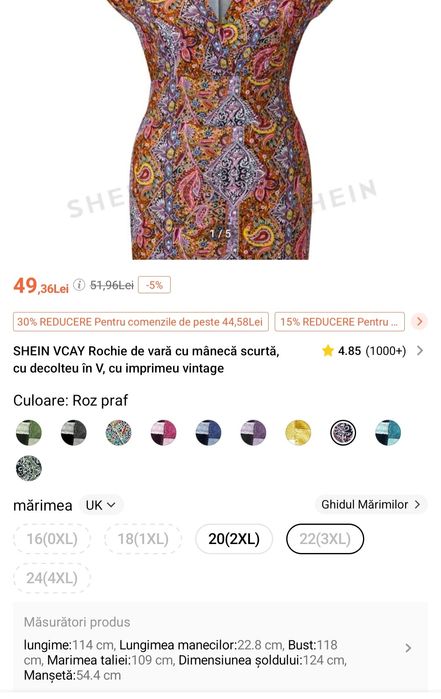The width and height of the screenshot is (441, 699).
Task: Tap the 30% REDUCERE coupon banner
Action: (140, 322)
